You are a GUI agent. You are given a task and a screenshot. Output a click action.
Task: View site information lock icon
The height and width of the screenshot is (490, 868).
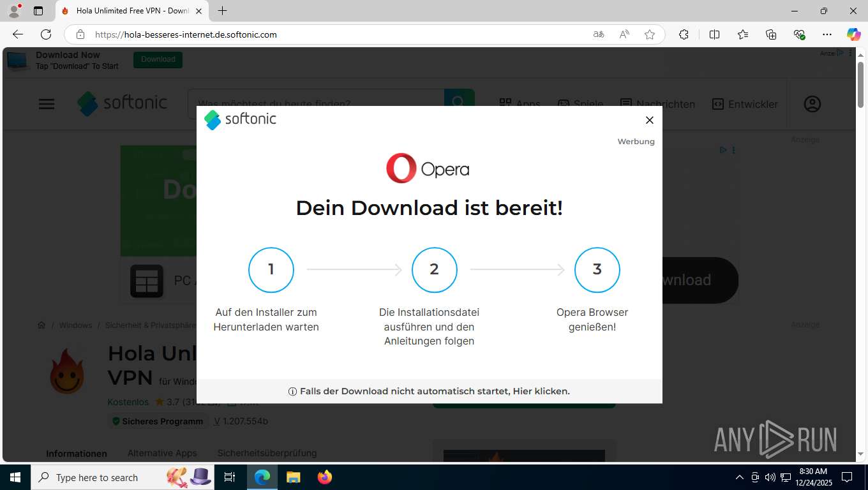(x=80, y=34)
